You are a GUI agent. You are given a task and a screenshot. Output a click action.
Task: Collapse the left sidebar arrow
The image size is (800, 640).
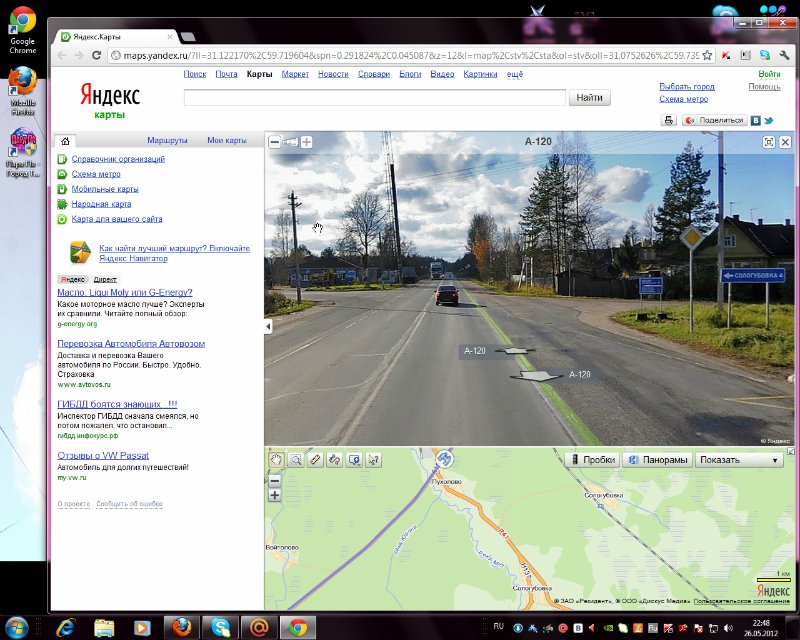pyautogui.click(x=268, y=326)
